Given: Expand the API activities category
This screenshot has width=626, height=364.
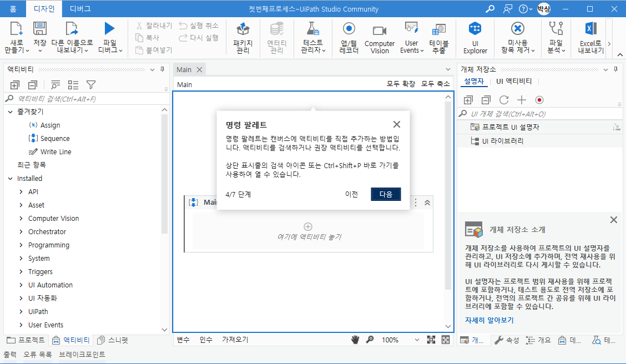Looking at the screenshot, I should pyautogui.click(x=21, y=191).
